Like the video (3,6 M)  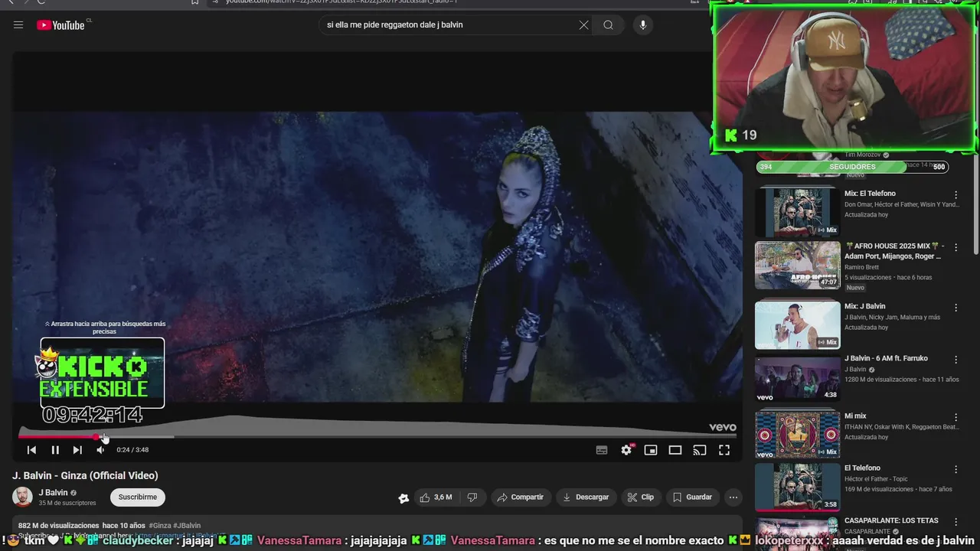[435, 497]
